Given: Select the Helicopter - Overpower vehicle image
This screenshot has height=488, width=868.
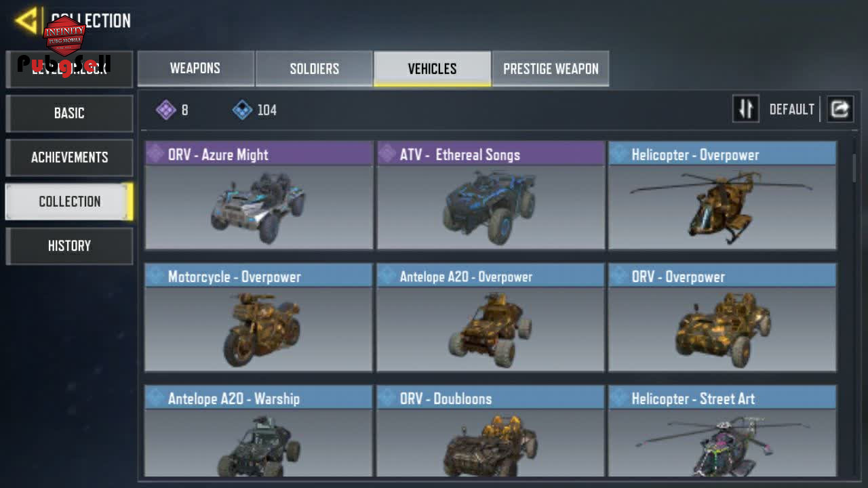Looking at the screenshot, I should tap(722, 207).
